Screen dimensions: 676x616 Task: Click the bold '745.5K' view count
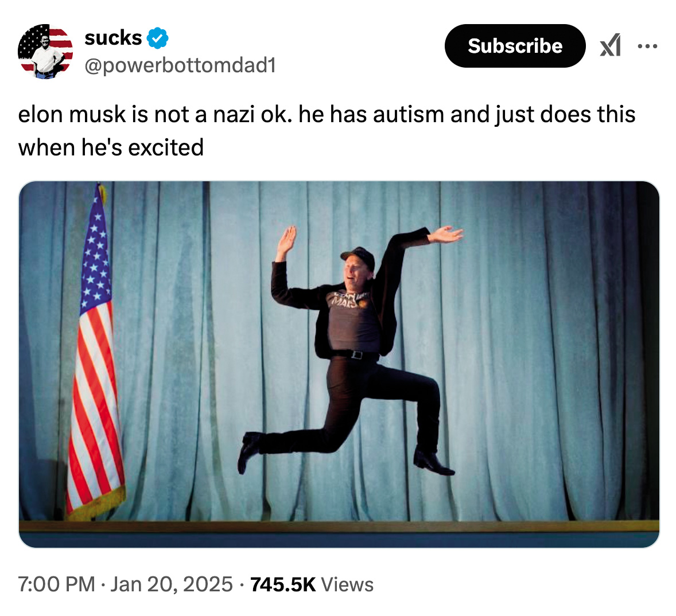click(283, 584)
